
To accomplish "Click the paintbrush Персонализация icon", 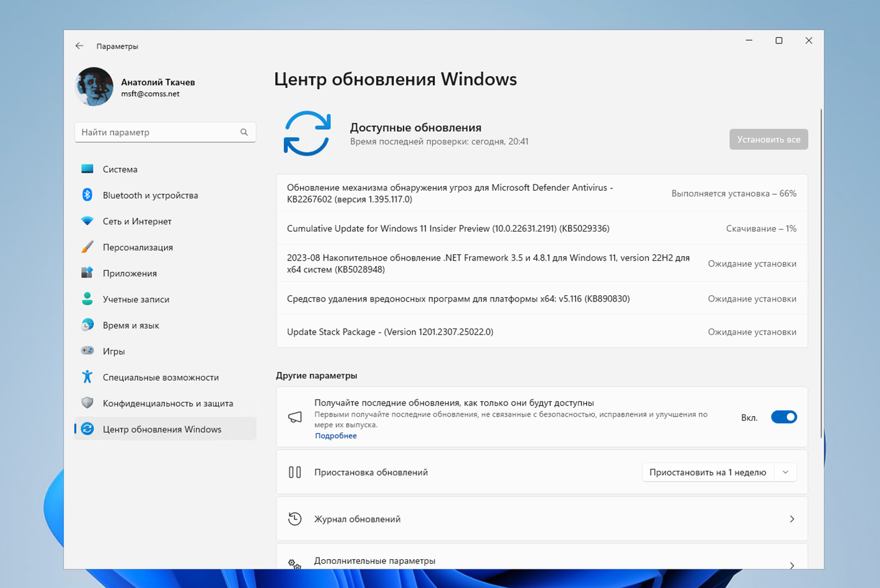I will (x=87, y=247).
